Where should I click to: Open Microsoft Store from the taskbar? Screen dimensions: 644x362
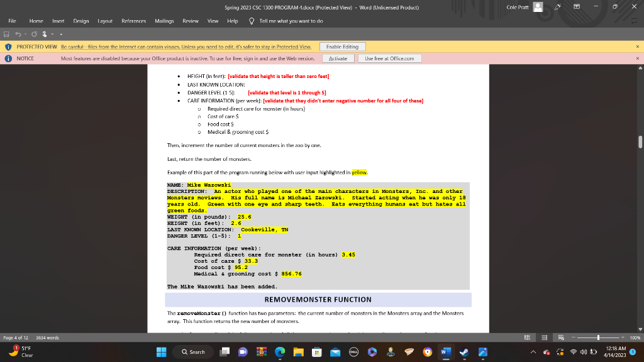317,352
